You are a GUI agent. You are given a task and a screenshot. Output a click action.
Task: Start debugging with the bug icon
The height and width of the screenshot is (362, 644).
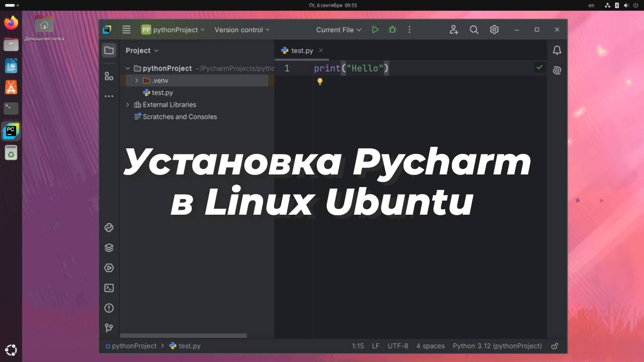(x=392, y=30)
